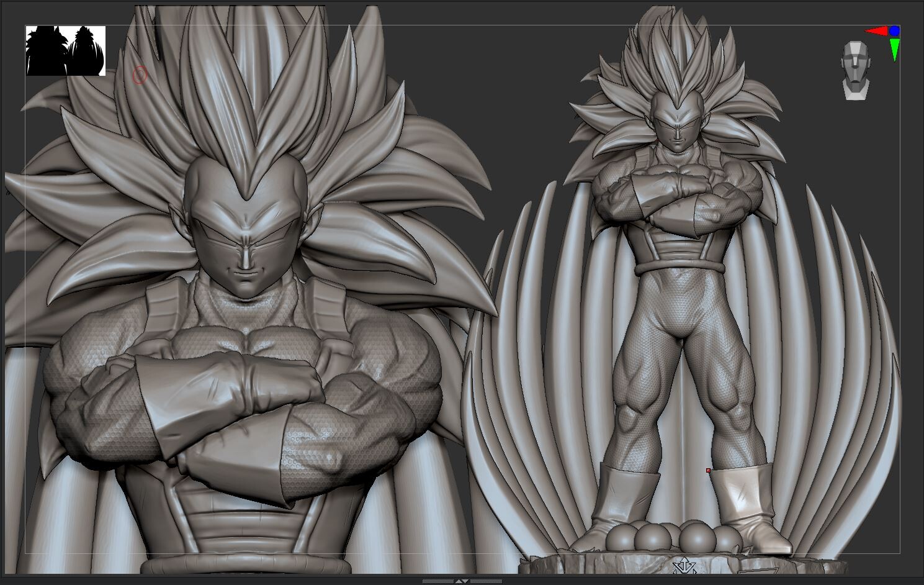The image size is (924, 585).
Task: Click the blue Z-axis sphere on the gizmo
Action: click(x=894, y=30)
